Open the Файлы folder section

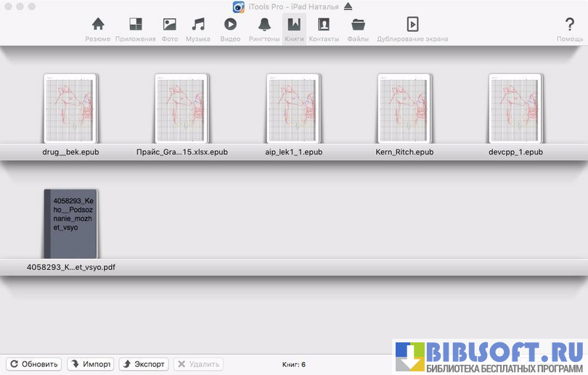358,29
